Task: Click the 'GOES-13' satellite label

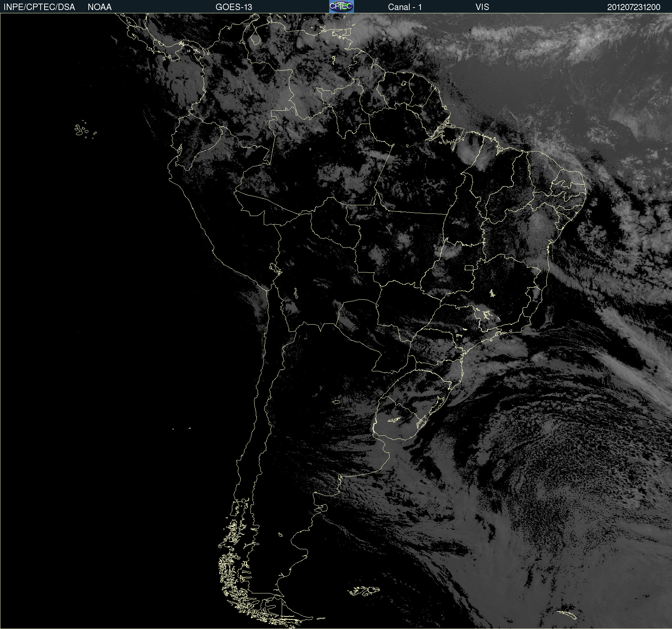Action: coord(234,7)
